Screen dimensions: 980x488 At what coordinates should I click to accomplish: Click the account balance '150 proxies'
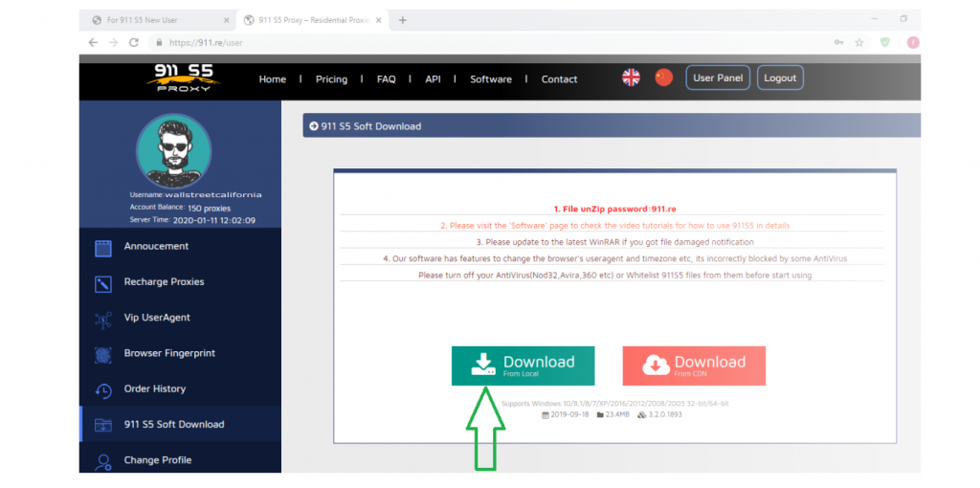210,208
